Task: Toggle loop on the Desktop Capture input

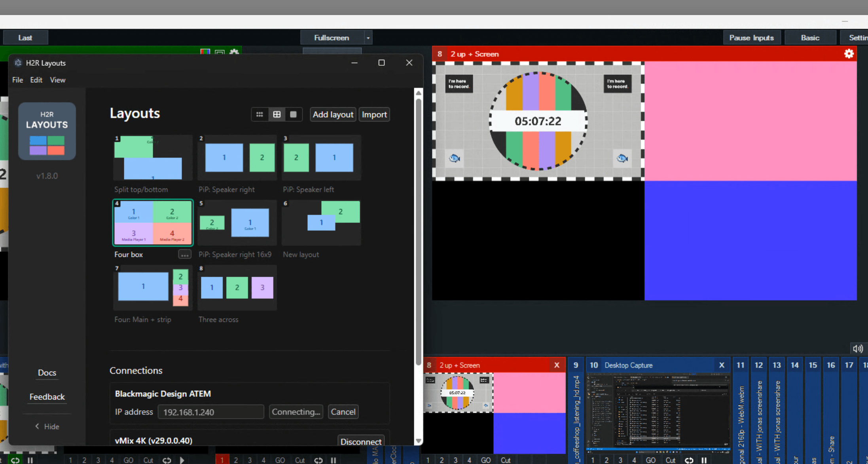Action: click(x=689, y=460)
